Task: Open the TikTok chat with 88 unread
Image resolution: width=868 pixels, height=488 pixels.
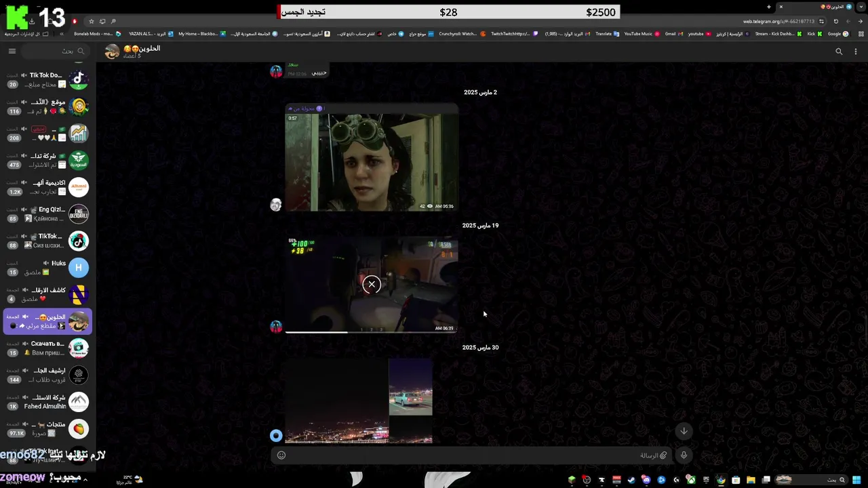Action: (x=47, y=241)
